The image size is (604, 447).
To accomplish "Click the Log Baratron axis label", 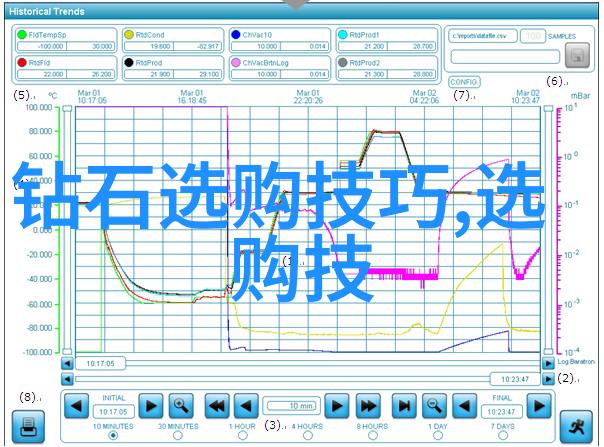I will 576,362.
